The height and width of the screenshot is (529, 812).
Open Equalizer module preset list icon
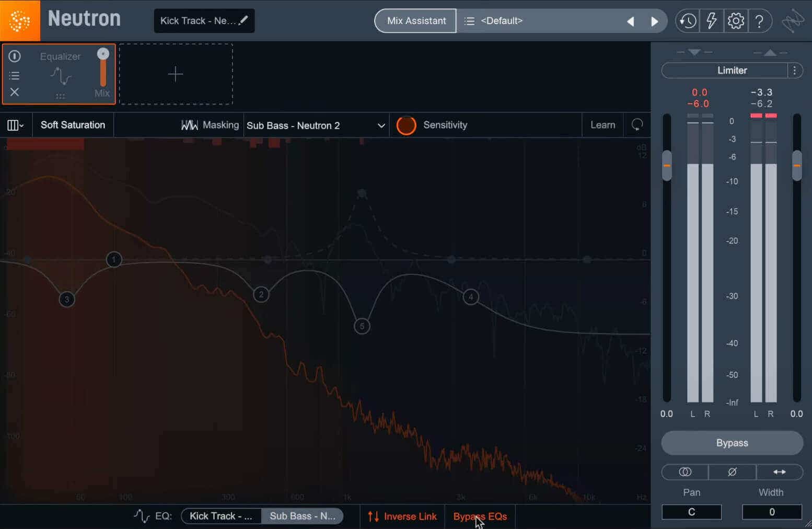(15, 76)
